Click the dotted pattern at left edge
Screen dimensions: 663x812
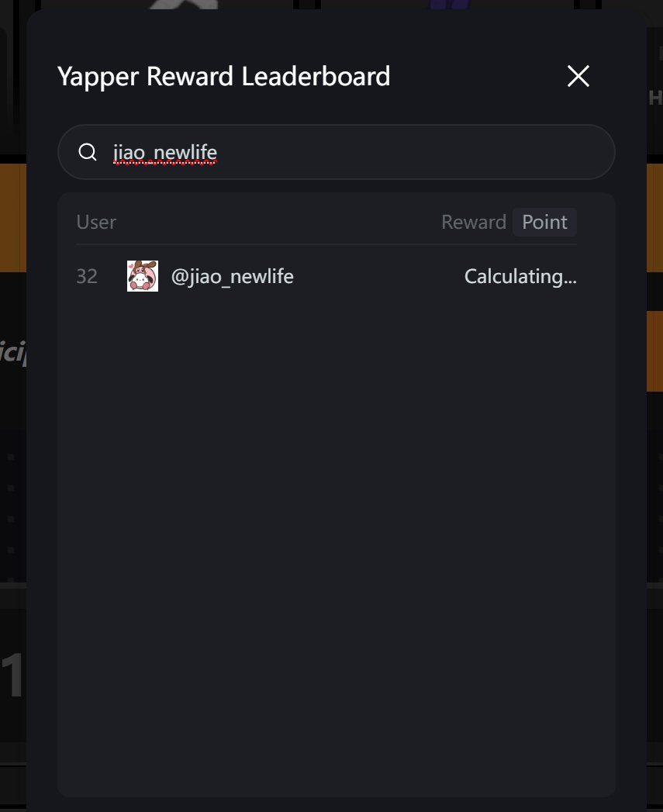click(x=11, y=504)
